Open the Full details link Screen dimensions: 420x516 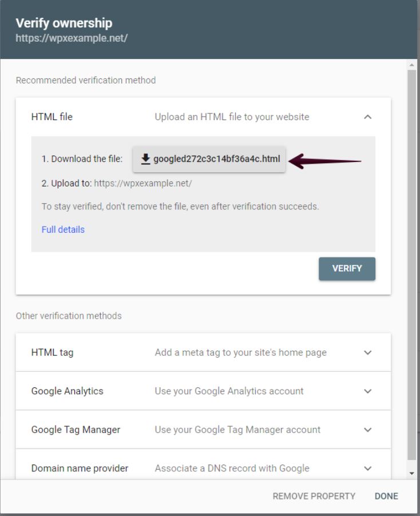tap(63, 229)
